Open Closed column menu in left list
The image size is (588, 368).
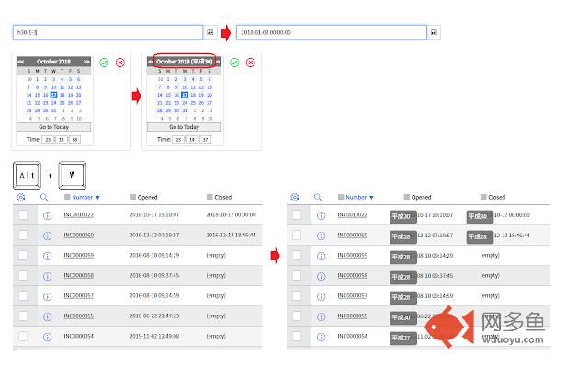tap(209, 197)
